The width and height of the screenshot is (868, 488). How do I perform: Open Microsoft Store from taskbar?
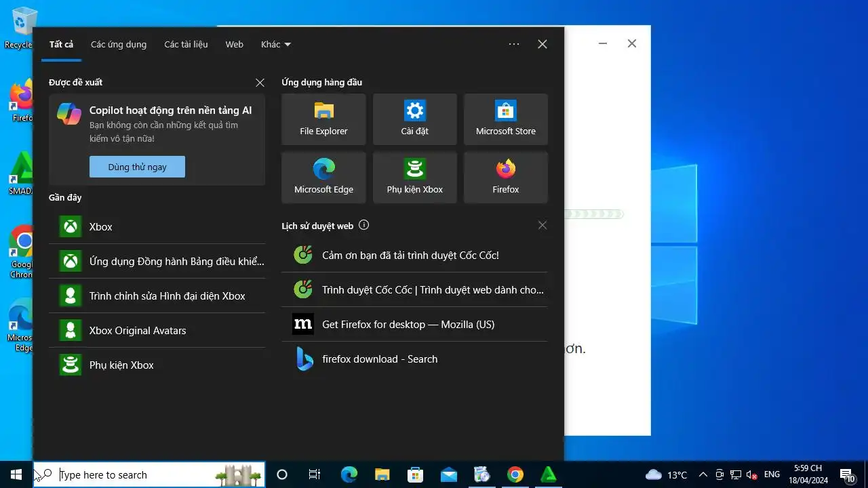[415, 474]
